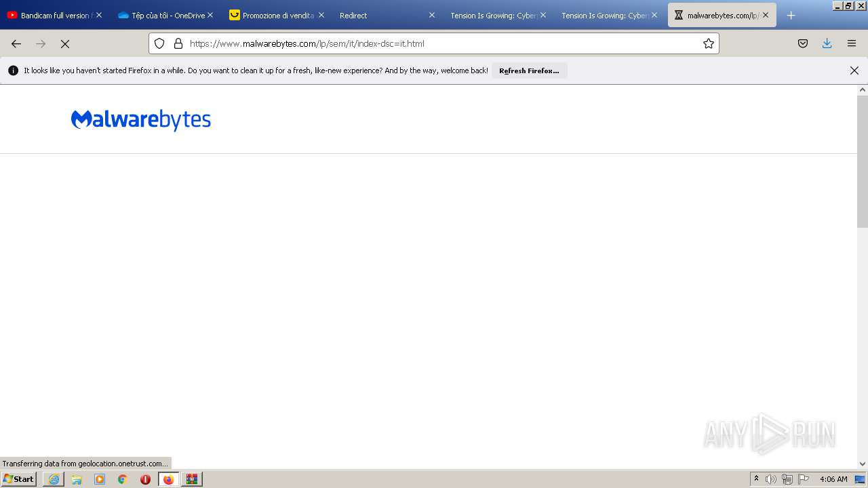
Task: Click the Show desktop button
Action: click(861, 479)
